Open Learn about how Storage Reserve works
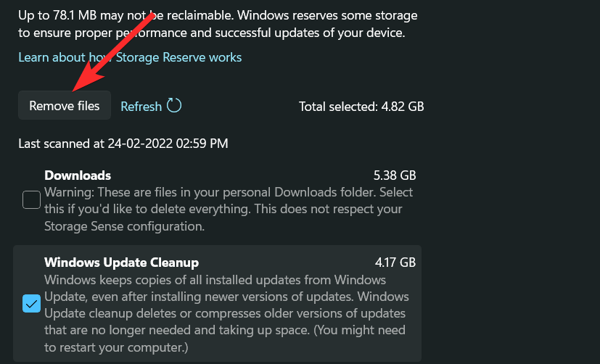 point(130,57)
